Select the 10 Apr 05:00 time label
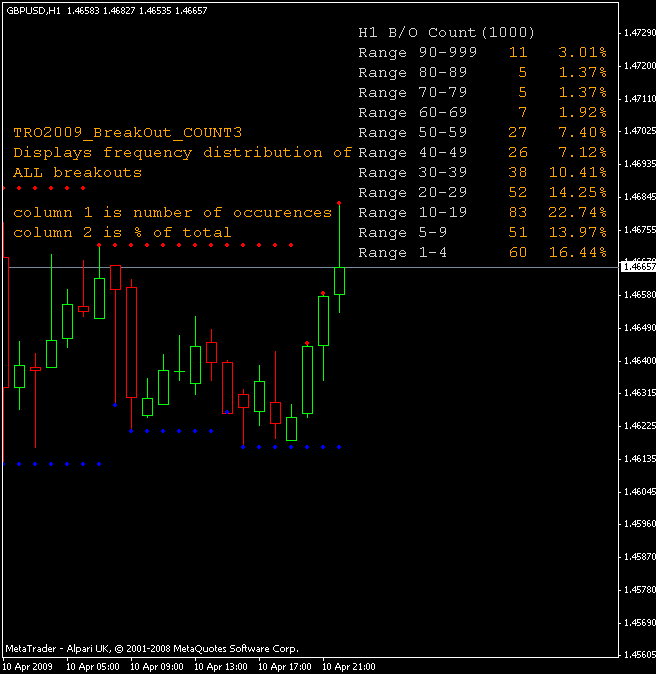 pyautogui.click(x=95, y=666)
